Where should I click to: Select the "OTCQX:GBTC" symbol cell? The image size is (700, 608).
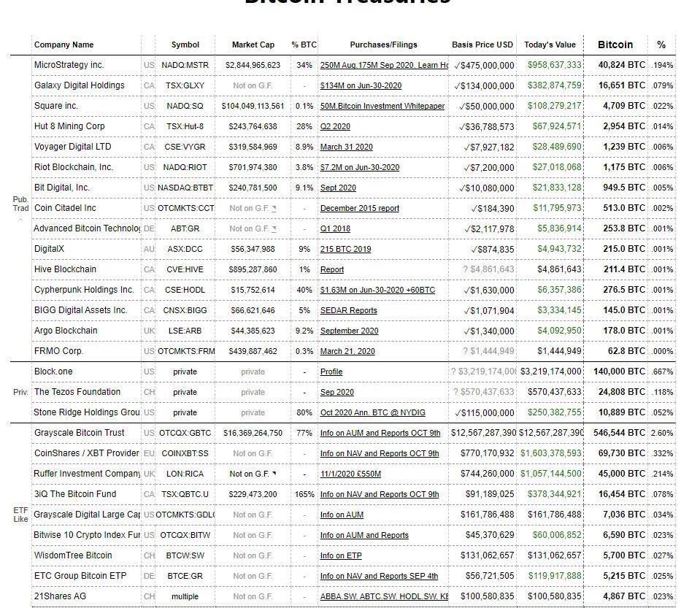point(185,434)
